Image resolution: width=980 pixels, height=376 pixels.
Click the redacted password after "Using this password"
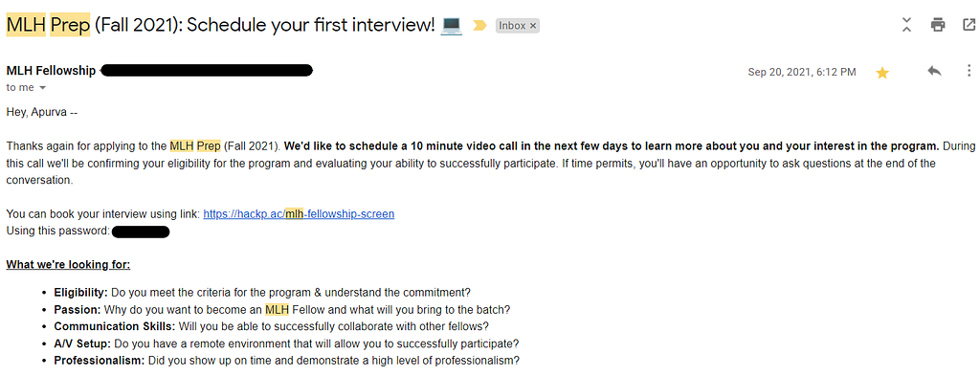(141, 232)
